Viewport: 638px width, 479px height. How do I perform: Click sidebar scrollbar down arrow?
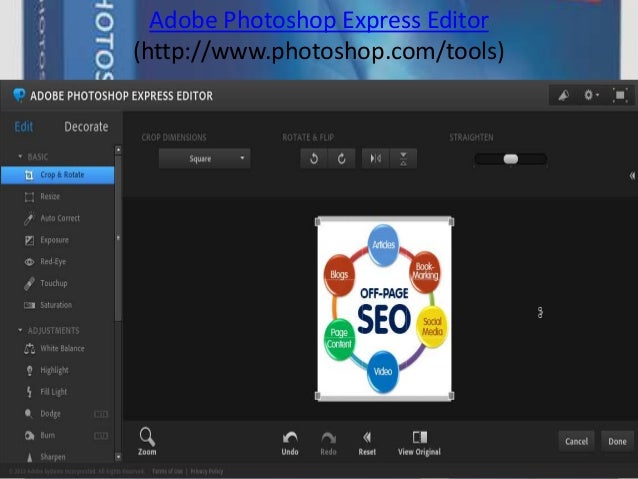click(118, 457)
